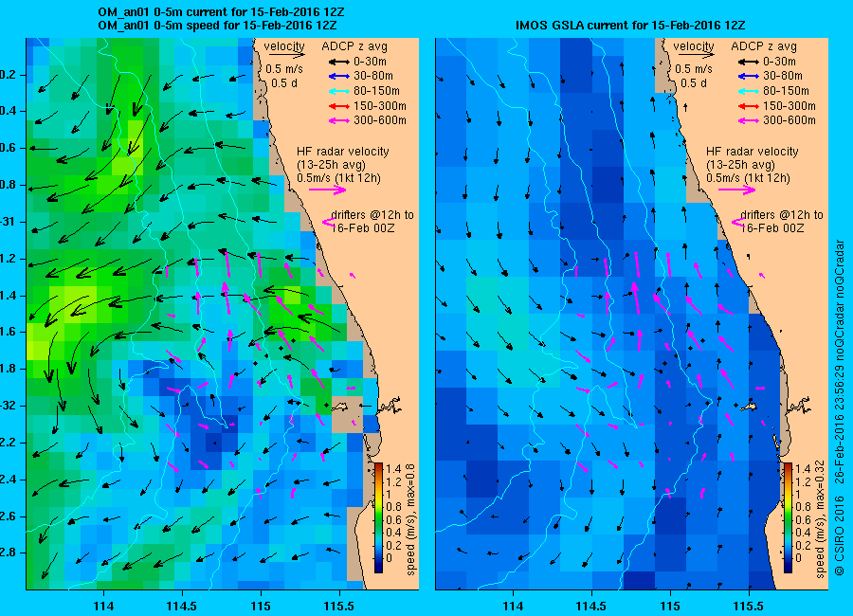
Task: Click 'HF radar velocity' text in right panel
Action: [x=753, y=152]
